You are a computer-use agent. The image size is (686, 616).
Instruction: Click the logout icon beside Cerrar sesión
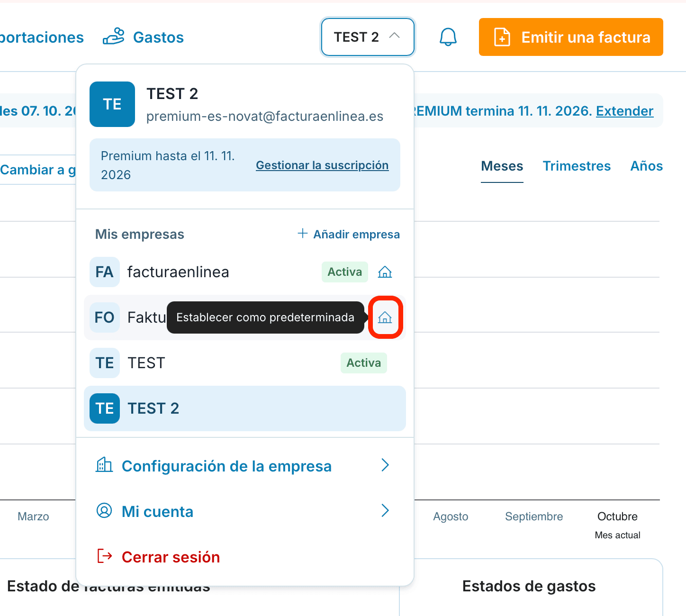104,556
